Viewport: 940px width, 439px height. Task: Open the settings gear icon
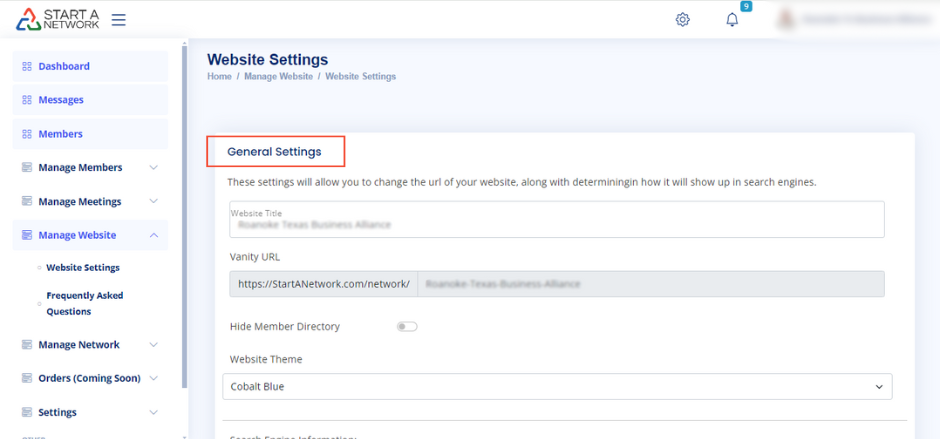pos(683,19)
